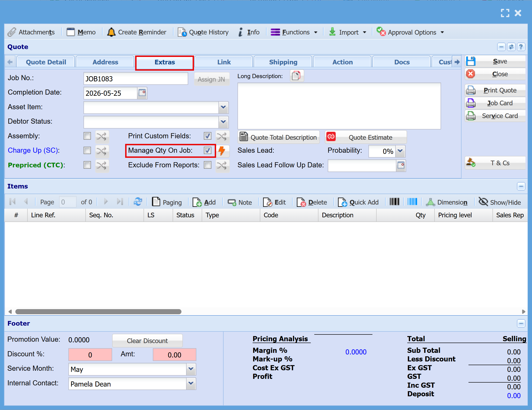Image resolution: width=532 pixels, height=410 pixels.
Task: Click the refresh icon in Items toolbar
Action: [x=138, y=202]
